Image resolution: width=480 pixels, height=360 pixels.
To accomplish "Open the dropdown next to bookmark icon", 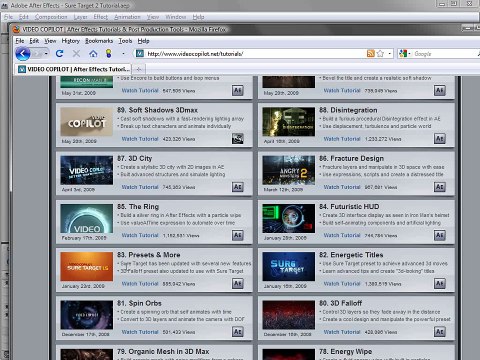I will 123,53.
